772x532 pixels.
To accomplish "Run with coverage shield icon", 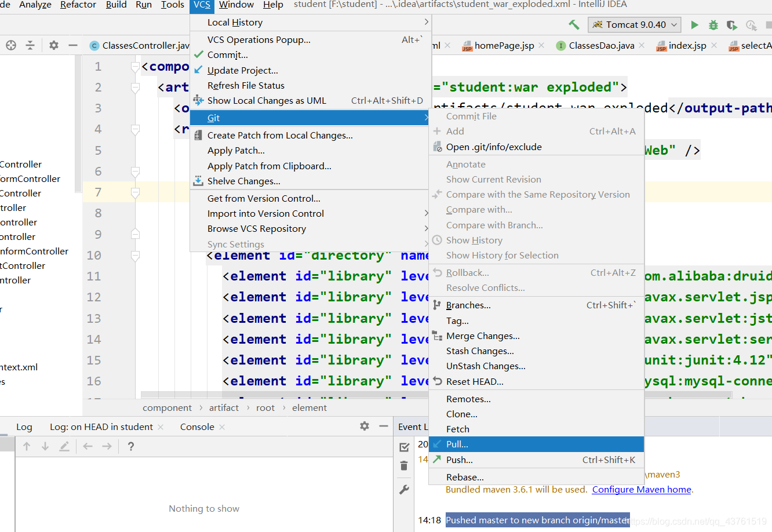I will [732, 25].
